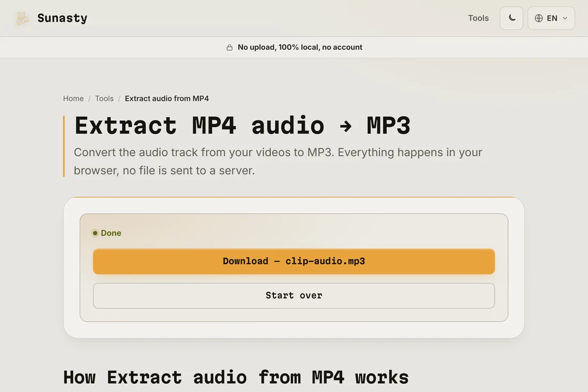
Task: Click the globe icon in language selector
Action: point(539,18)
